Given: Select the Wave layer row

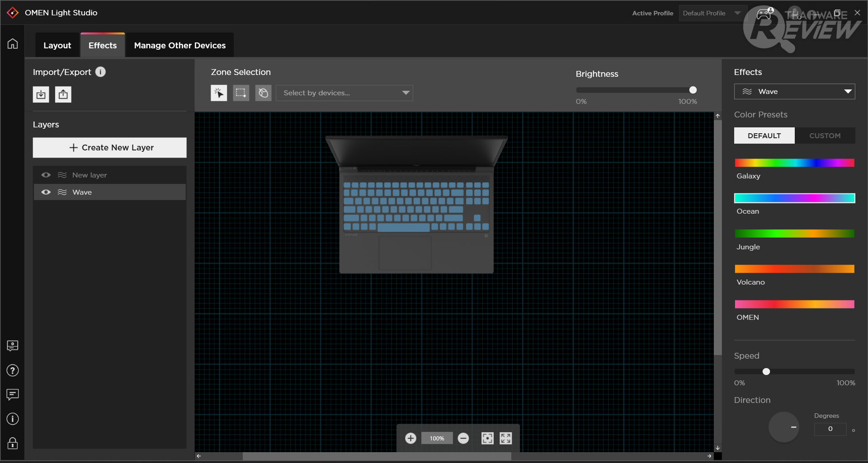Looking at the screenshot, I should (110, 192).
